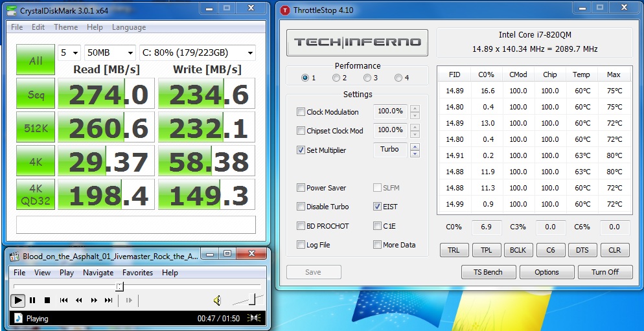
Task: Run all benchmarks with the All button
Action: [36, 60]
